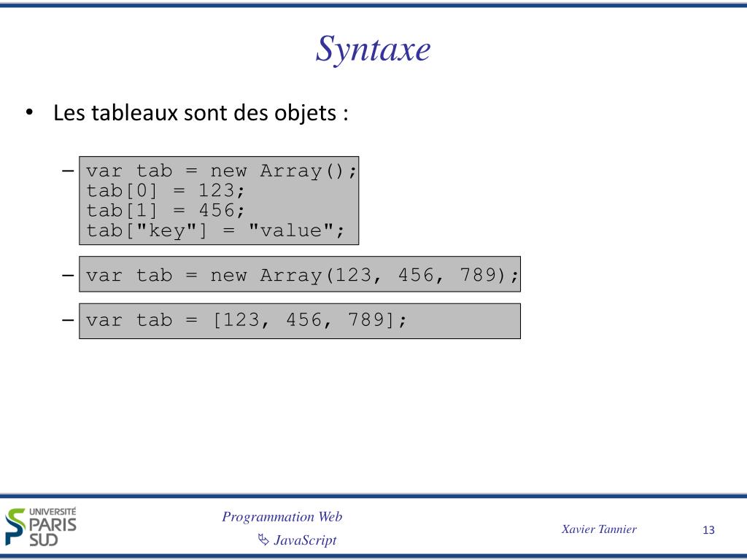Click the Syntaxe slide title
This screenshot has height=560, width=747.
373,49
